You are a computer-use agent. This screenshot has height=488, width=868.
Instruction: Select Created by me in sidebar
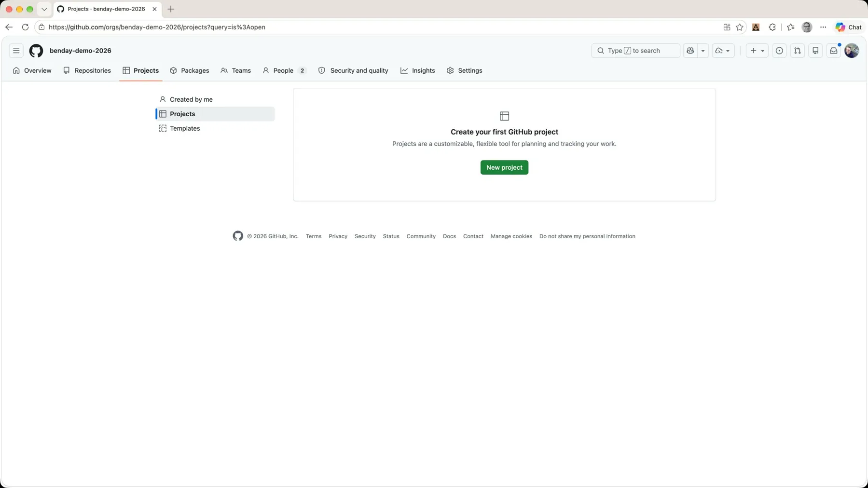pyautogui.click(x=215, y=99)
